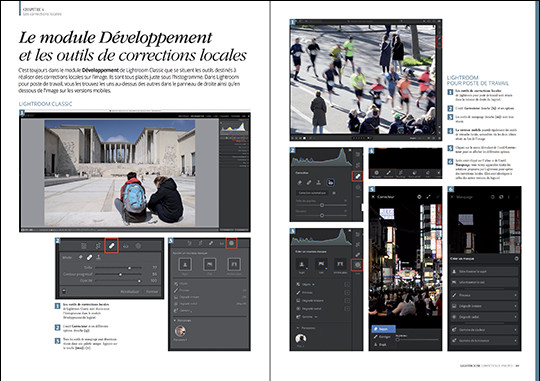Select the person thumbnail in desktop masking panel
This screenshot has width=540, height=381.
click(x=301, y=339)
